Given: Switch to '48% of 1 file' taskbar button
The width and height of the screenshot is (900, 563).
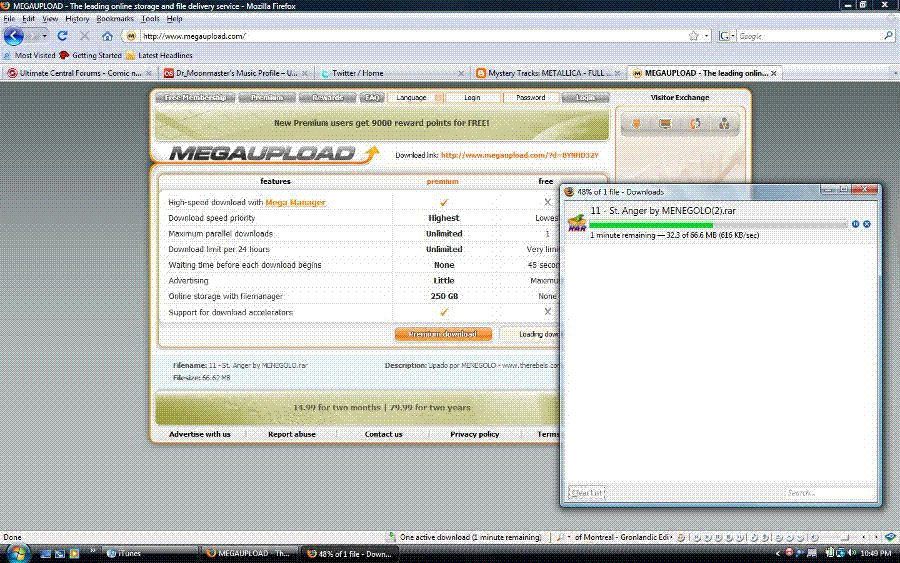Looking at the screenshot, I should pos(350,553).
